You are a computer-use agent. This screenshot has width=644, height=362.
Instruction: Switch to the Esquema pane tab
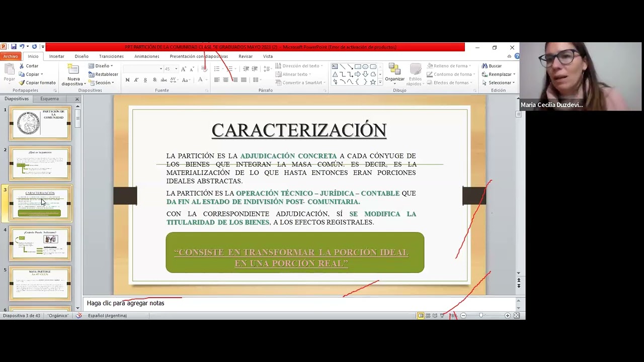pyautogui.click(x=49, y=99)
